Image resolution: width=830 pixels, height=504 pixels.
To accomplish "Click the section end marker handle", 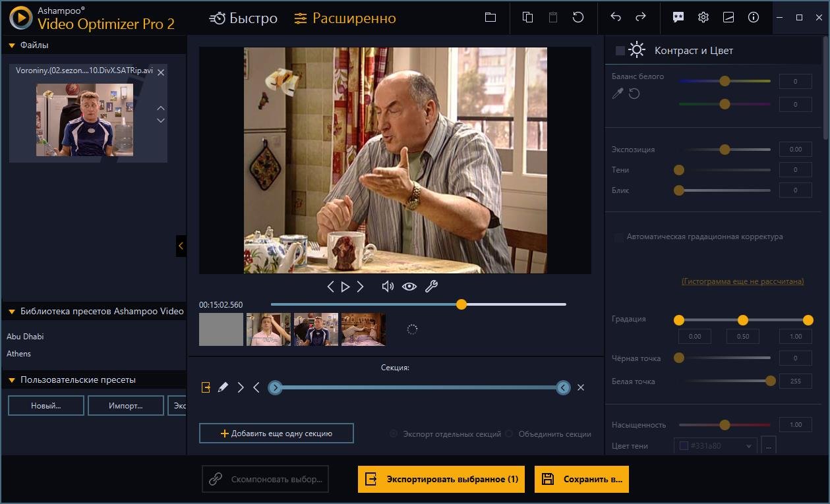I will coord(563,387).
